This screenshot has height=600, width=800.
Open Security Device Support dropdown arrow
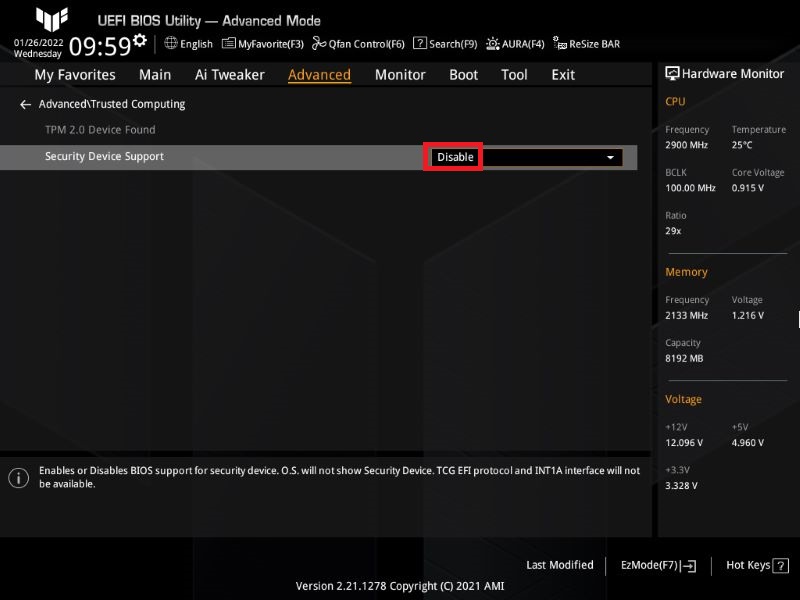click(610, 157)
